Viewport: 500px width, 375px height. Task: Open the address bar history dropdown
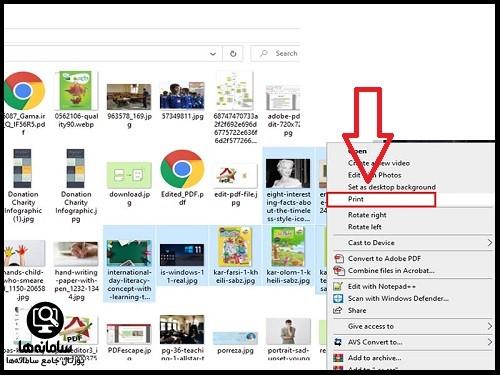[213, 54]
